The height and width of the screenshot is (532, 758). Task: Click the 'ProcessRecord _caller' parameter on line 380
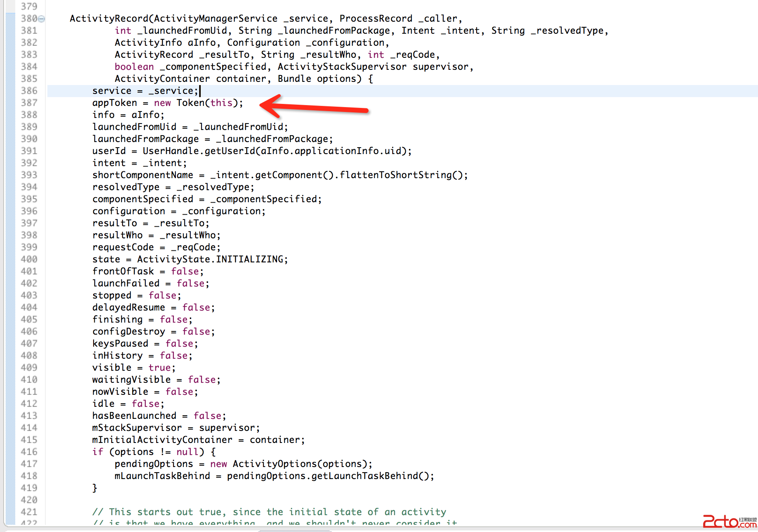[x=398, y=18]
